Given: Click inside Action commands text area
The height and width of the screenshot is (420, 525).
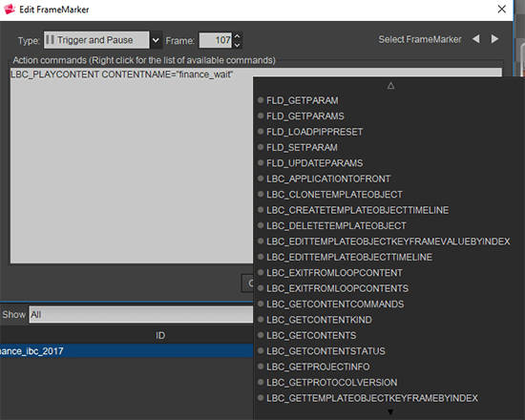Looking at the screenshot, I should [x=132, y=167].
